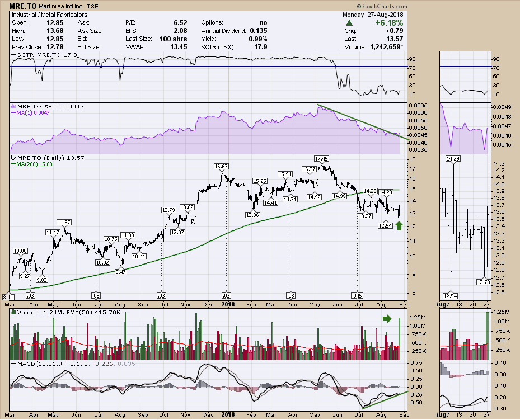The image size is (520, 420).
Task: Click the 17.45 peak price label
Action: pos(321,159)
